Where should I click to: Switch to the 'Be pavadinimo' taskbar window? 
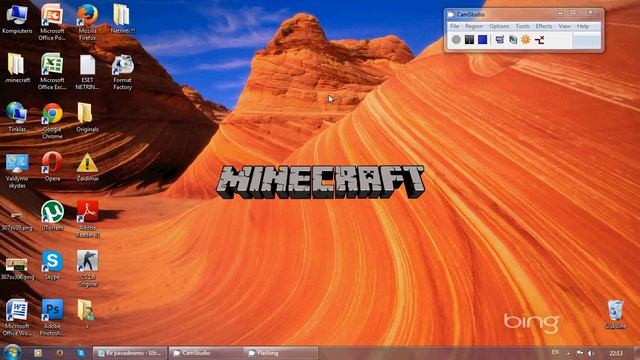tap(130, 353)
